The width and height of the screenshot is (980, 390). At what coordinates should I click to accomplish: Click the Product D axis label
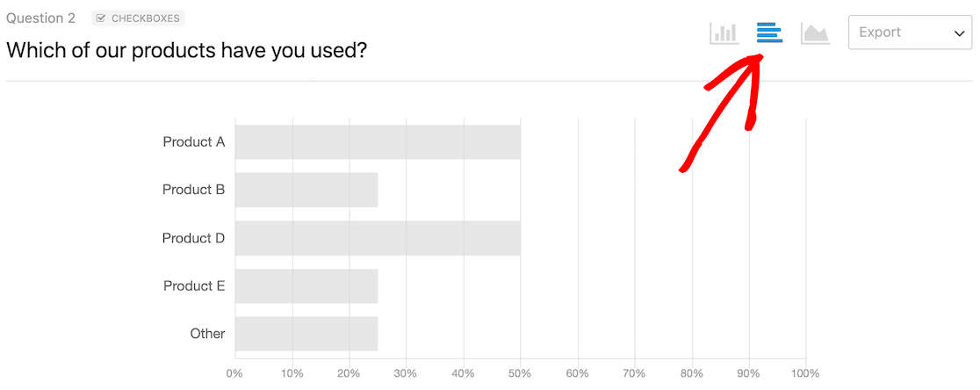pos(194,238)
